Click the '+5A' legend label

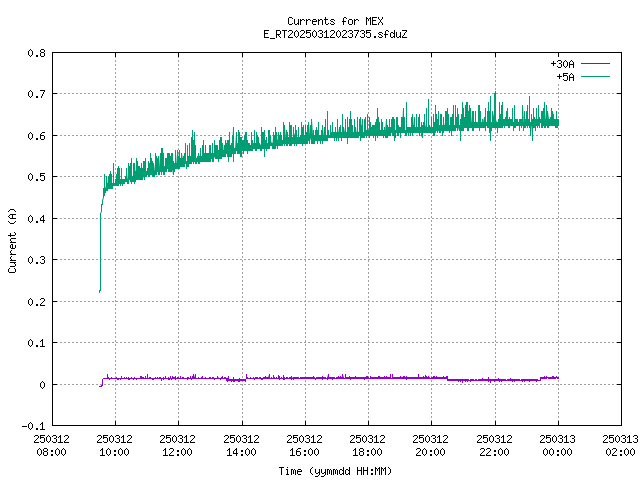[x=565, y=77]
